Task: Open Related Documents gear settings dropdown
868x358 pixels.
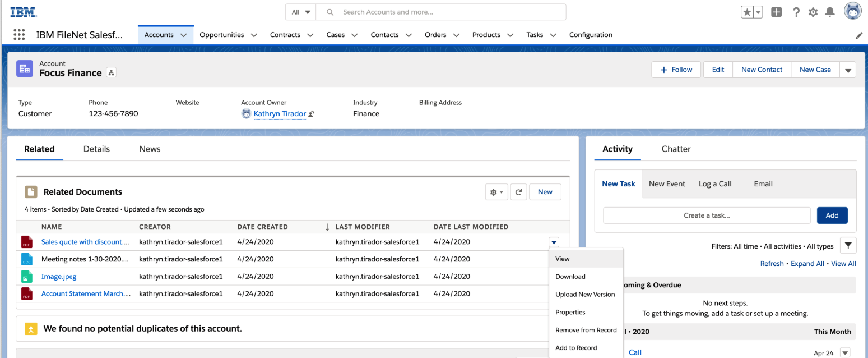Action: 496,192
